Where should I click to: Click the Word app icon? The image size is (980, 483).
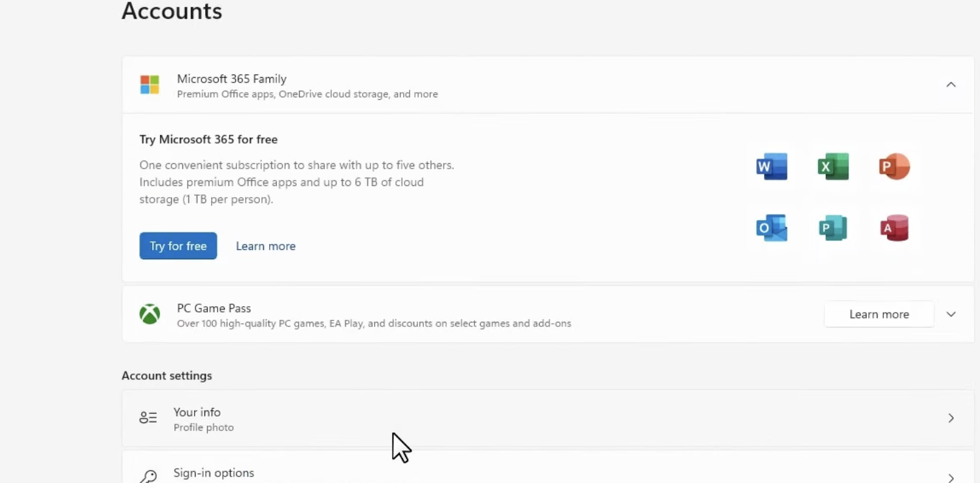[x=772, y=166]
